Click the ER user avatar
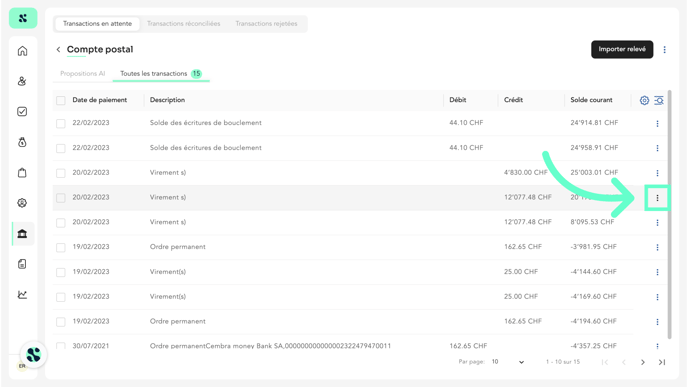 coord(22,366)
